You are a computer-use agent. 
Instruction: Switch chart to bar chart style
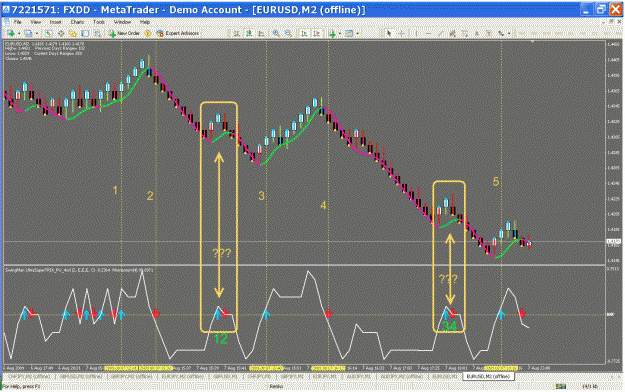tap(236, 33)
